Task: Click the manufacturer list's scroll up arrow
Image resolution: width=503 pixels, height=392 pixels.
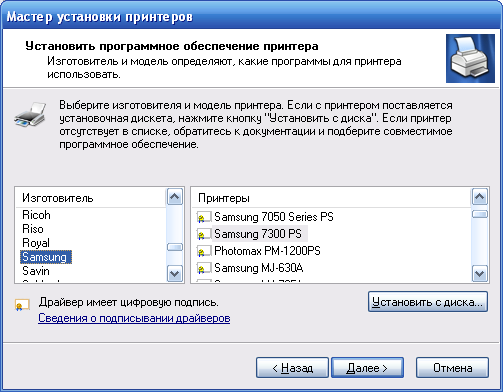Action: tap(174, 197)
